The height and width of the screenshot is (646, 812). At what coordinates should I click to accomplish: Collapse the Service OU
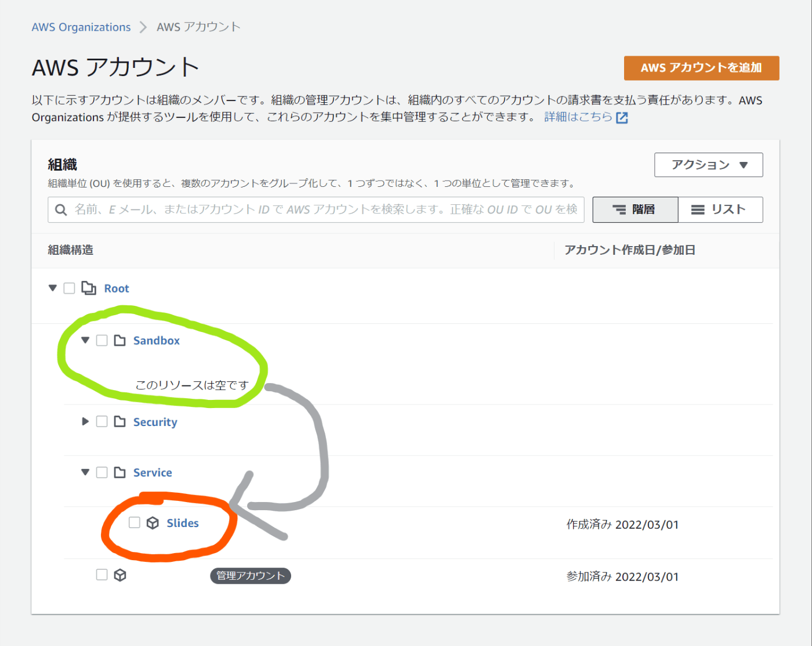click(85, 472)
